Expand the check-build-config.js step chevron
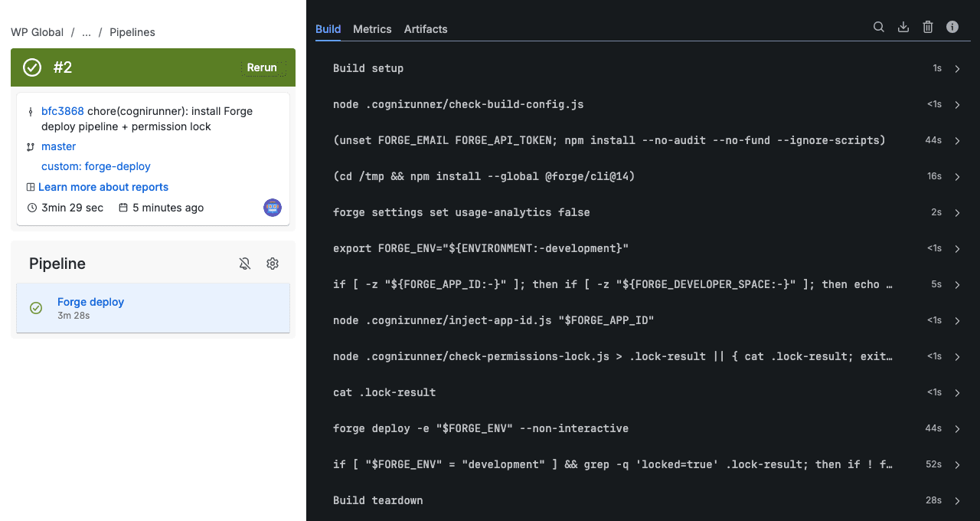The image size is (980, 521). coord(958,104)
